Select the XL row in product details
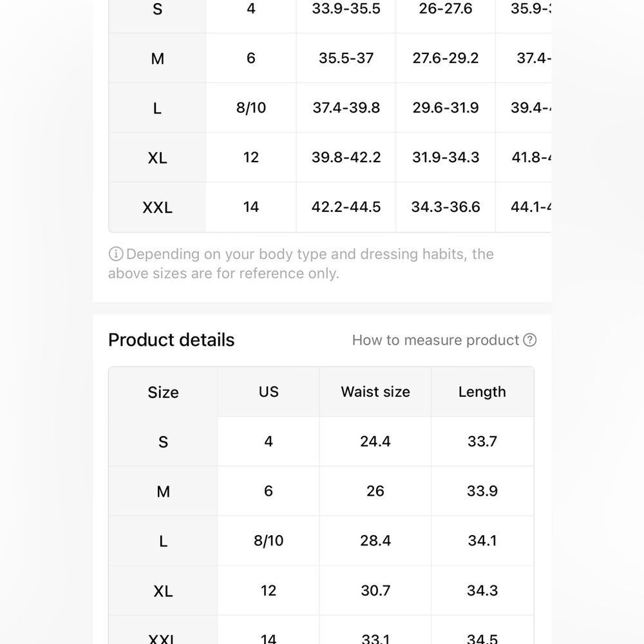The width and height of the screenshot is (644, 644). 321,591
